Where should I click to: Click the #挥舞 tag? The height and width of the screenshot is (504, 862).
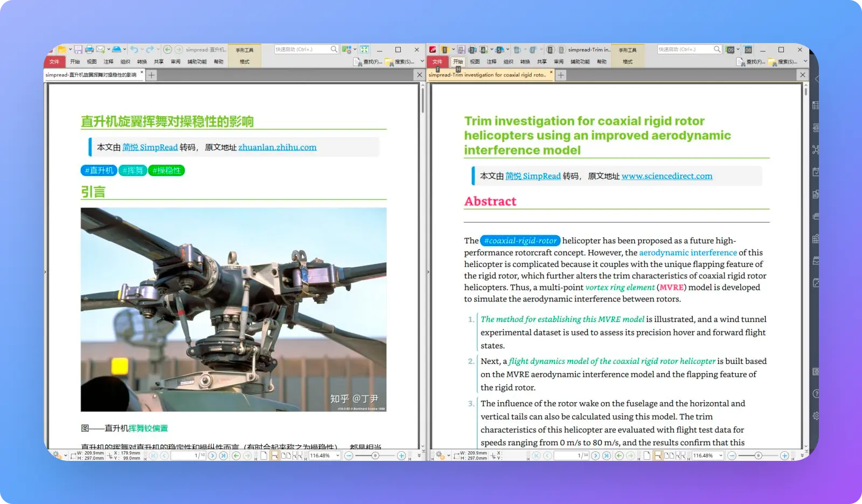133,171
